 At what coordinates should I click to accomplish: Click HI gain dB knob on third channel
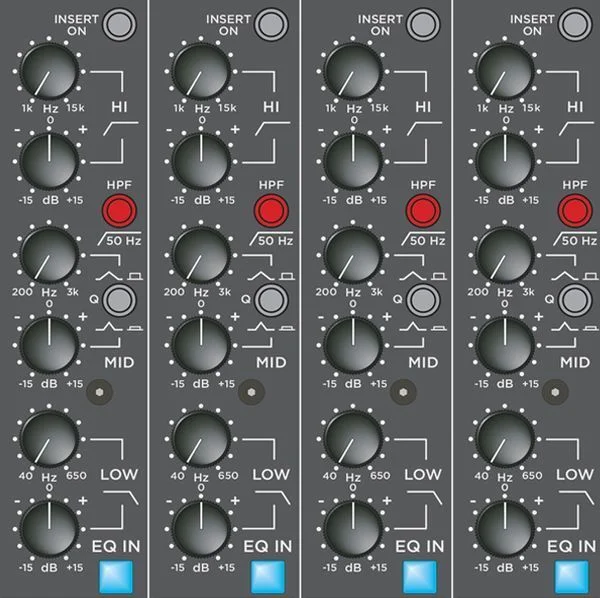point(353,161)
